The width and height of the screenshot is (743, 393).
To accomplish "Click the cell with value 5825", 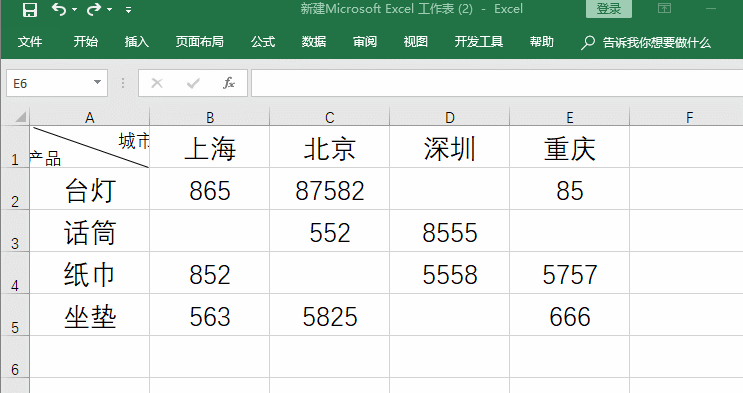I will tap(329, 315).
